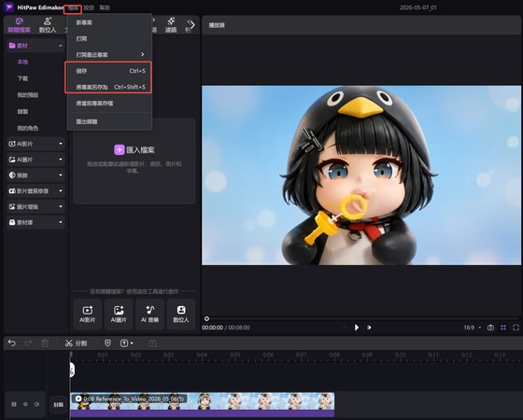Toggle the purple grid overlay in player
Screen dimensions: 523x420
(503, 328)
